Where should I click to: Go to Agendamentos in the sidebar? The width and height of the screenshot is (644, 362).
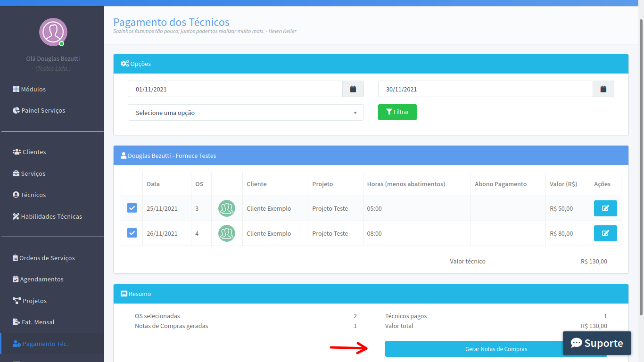pyautogui.click(x=38, y=279)
